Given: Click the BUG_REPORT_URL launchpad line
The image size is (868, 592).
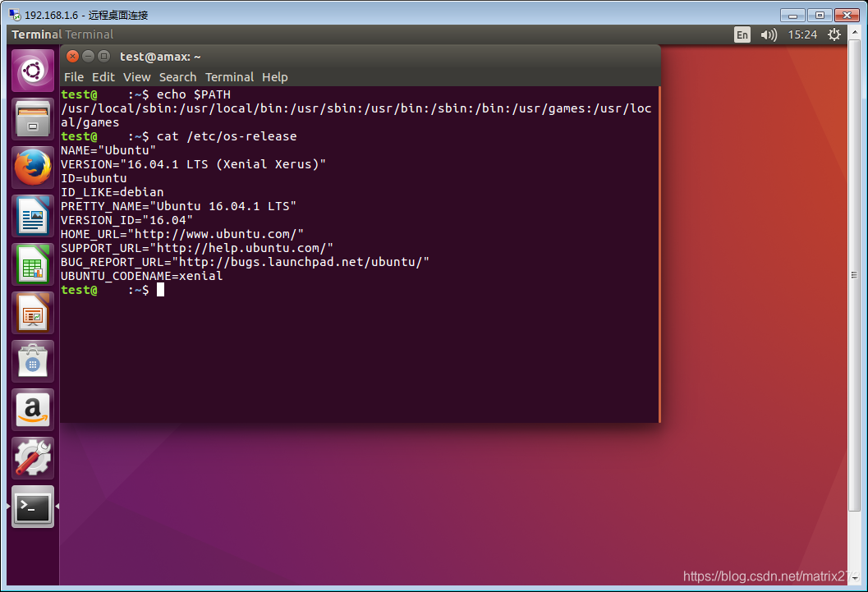Looking at the screenshot, I should tap(245, 262).
